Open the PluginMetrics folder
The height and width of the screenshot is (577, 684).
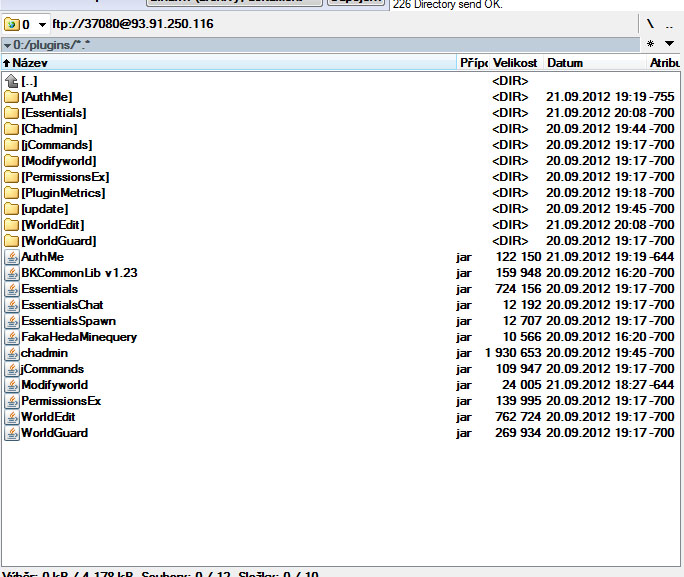62,193
